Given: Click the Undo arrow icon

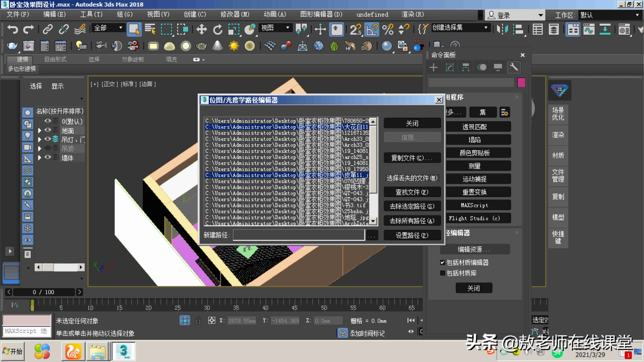Looking at the screenshot, I should tap(13, 29).
